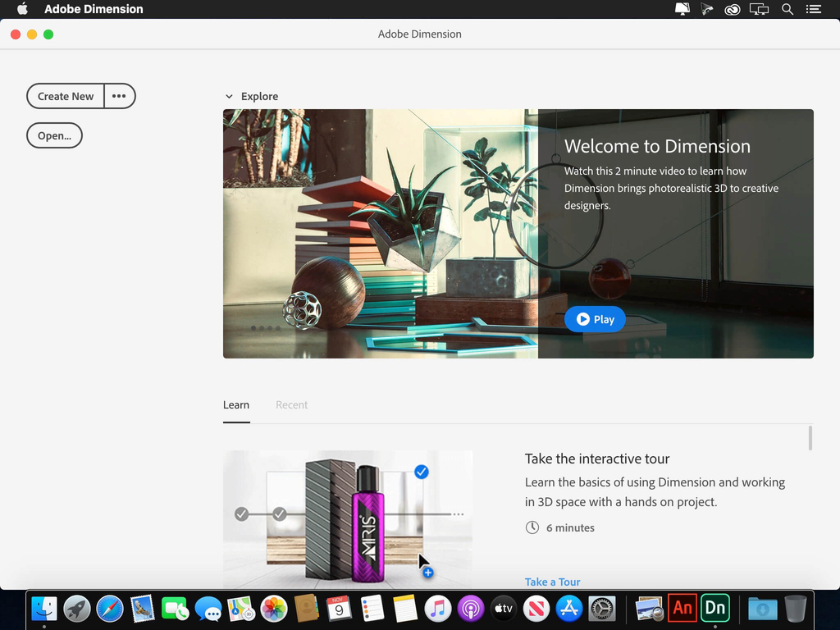Open the Apple menu

click(x=22, y=9)
